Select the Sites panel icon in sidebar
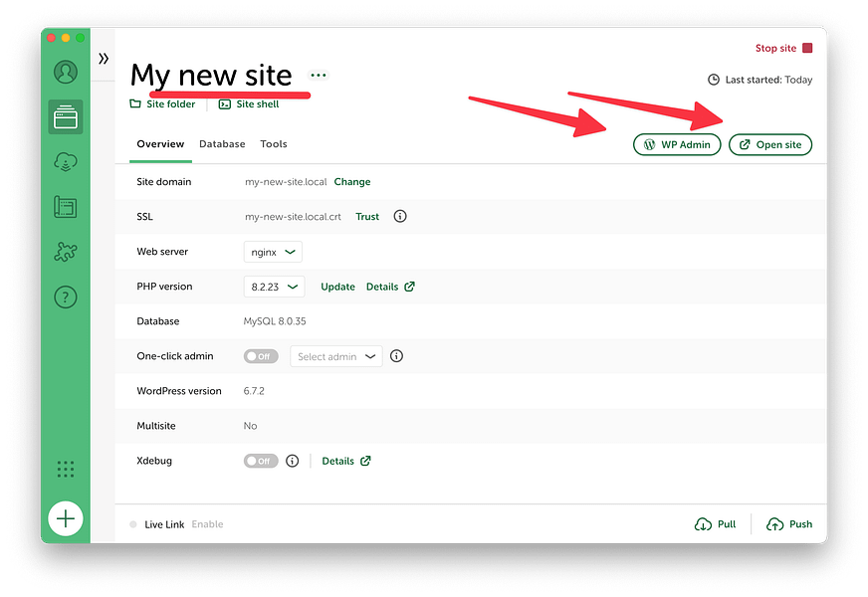 click(65, 116)
